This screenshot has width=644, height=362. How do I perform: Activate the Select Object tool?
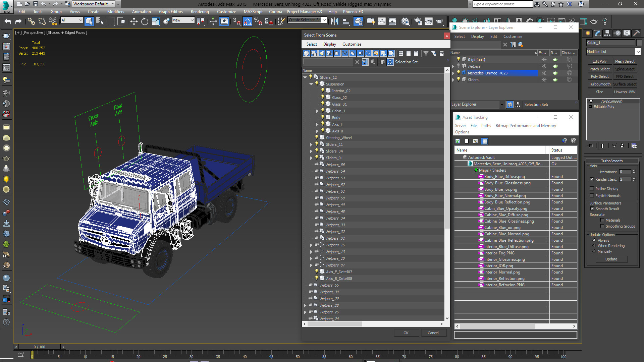click(89, 21)
